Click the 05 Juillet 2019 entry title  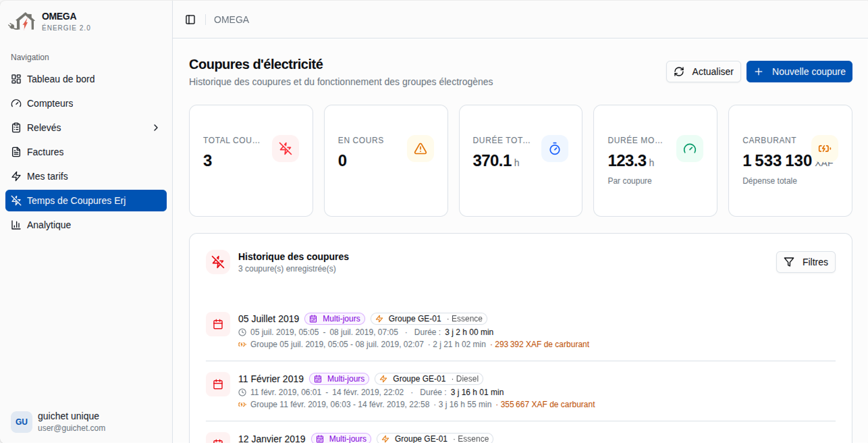coord(269,319)
